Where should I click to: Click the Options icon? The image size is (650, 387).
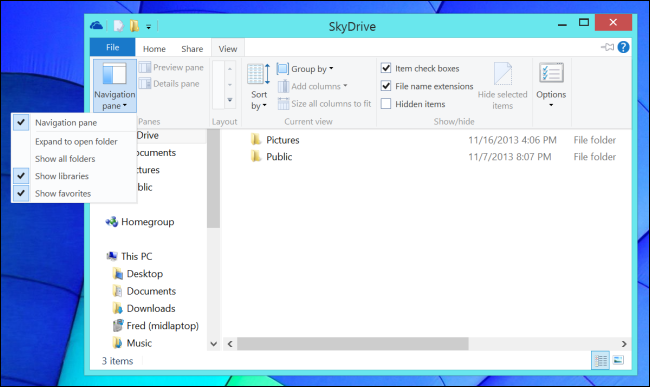click(551, 73)
